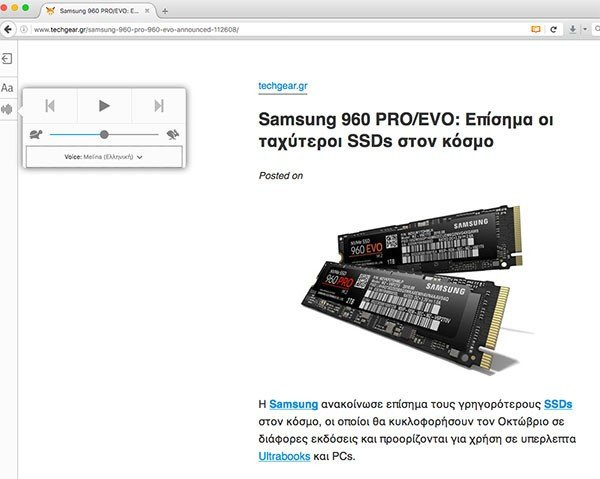600x479 pixels.
Task: Toggle Reader View icon in address bar
Action: (x=536, y=29)
